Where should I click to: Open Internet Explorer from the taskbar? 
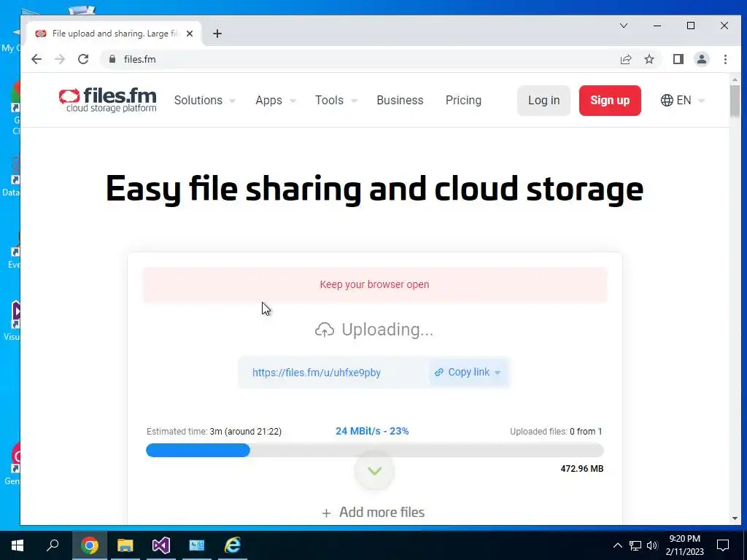[233, 545]
